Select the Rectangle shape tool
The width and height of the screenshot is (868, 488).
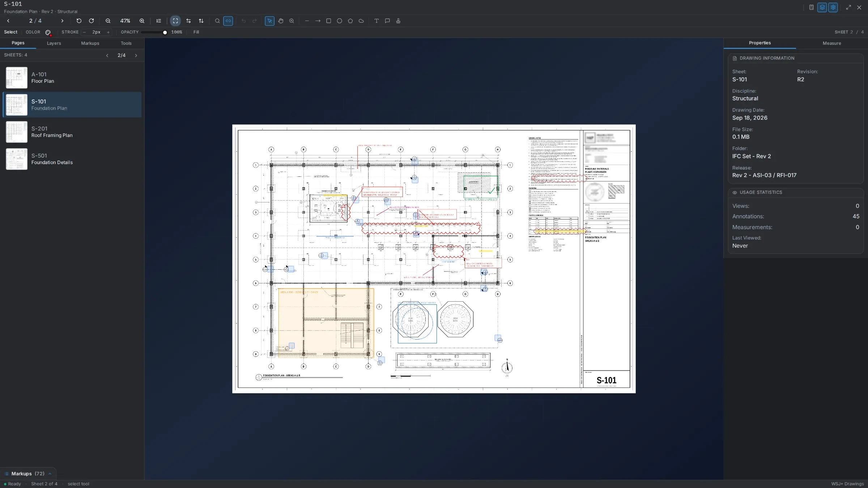pyautogui.click(x=328, y=21)
